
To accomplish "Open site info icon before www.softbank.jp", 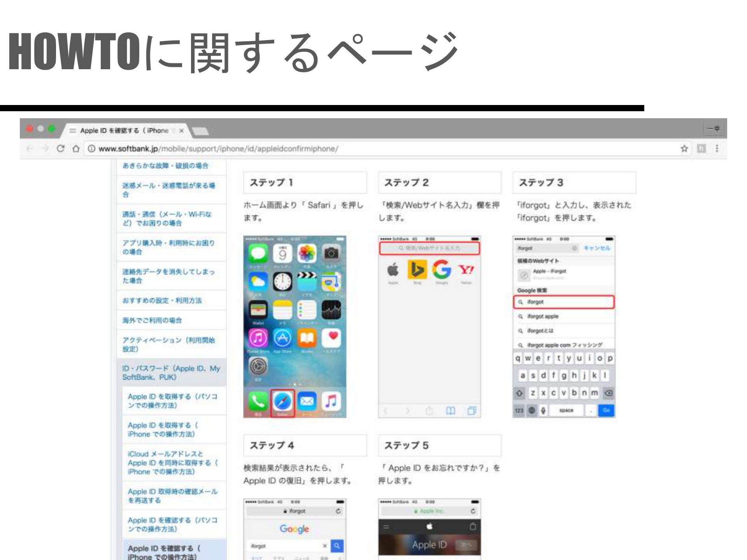I will pyautogui.click(x=91, y=149).
